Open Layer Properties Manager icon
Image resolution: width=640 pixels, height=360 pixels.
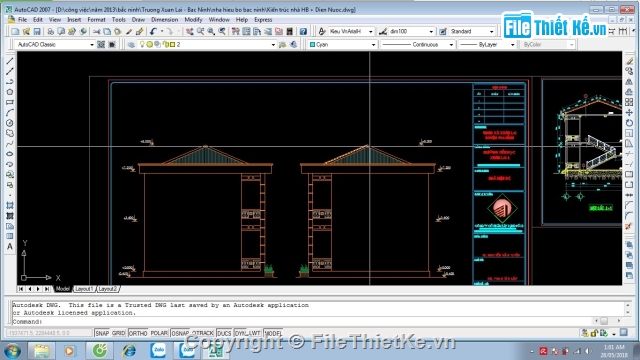[x=131, y=44]
